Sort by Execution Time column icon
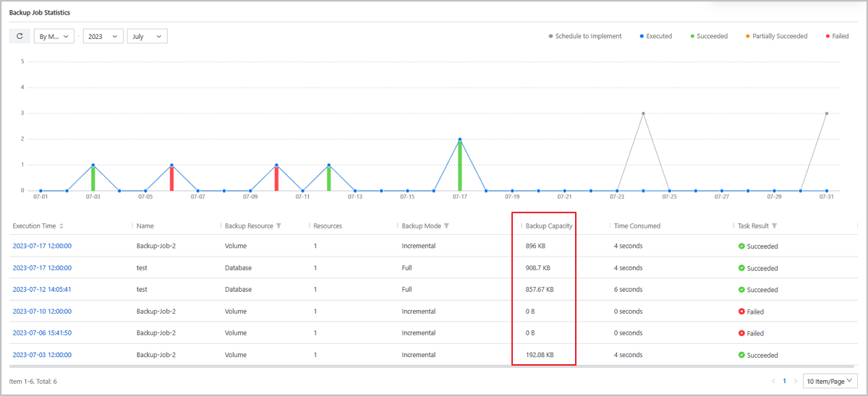The height and width of the screenshot is (396, 868). tap(61, 226)
